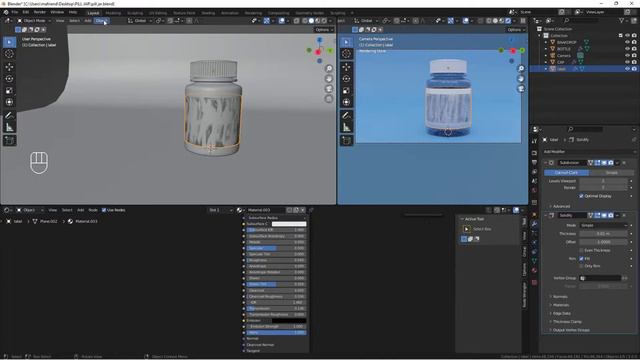Open Options dropdown in left viewport
Image resolution: width=640 pixels, height=360 pixels.
pyautogui.click(x=324, y=29)
